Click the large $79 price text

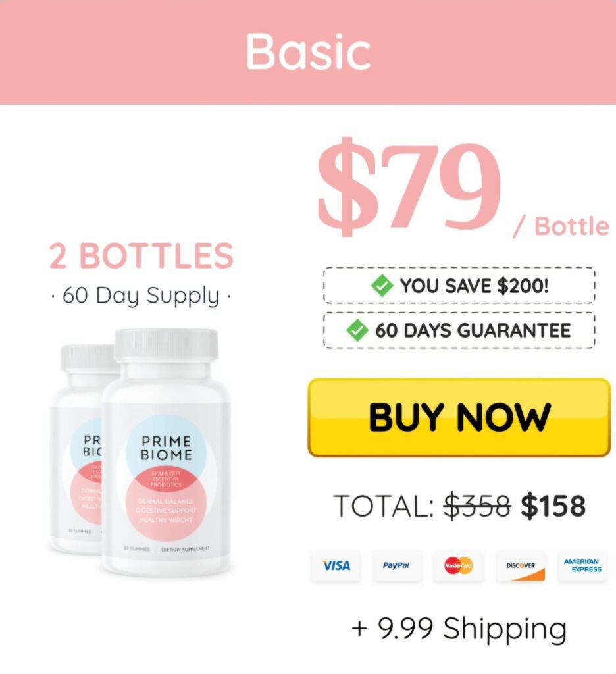tap(409, 186)
